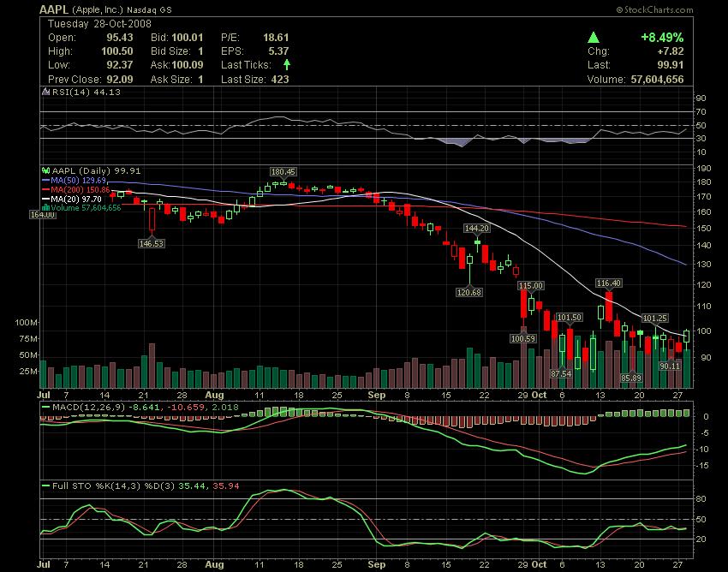Image resolution: width=728 pixels, height=572 pixels.
Task: Click the green up arrow next to +8.49%
Action: pos(593,38)
